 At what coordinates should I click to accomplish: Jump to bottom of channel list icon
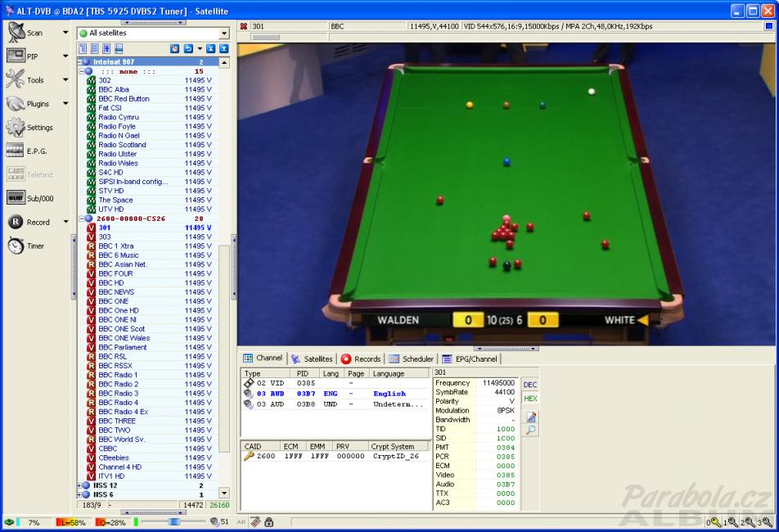[224, 48]
